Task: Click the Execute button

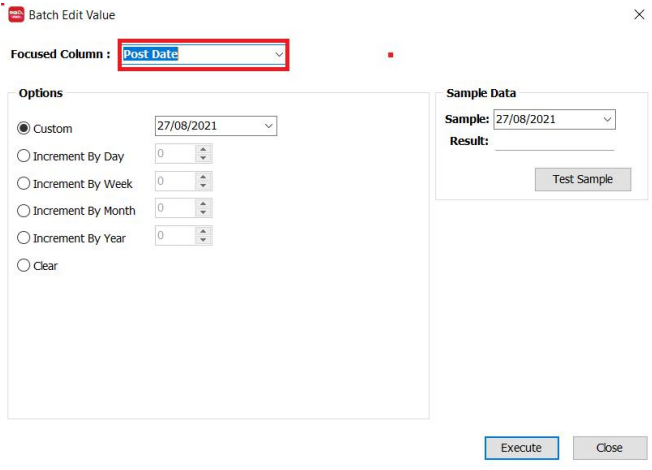Action: coord(521,448)
